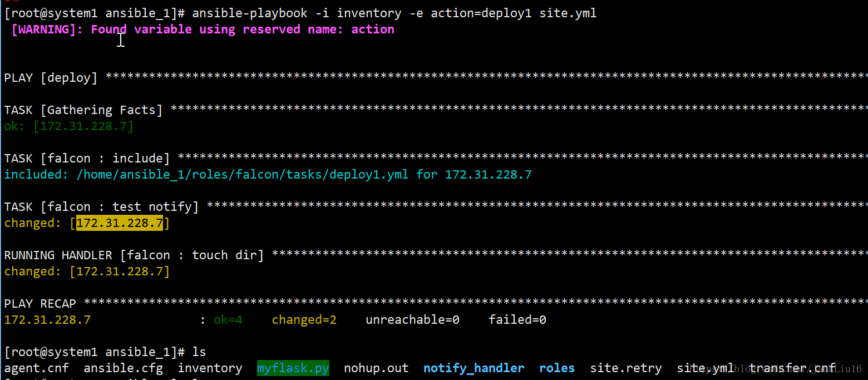
Task: Click the changed=2 recap value
Action: coord(304,320)
